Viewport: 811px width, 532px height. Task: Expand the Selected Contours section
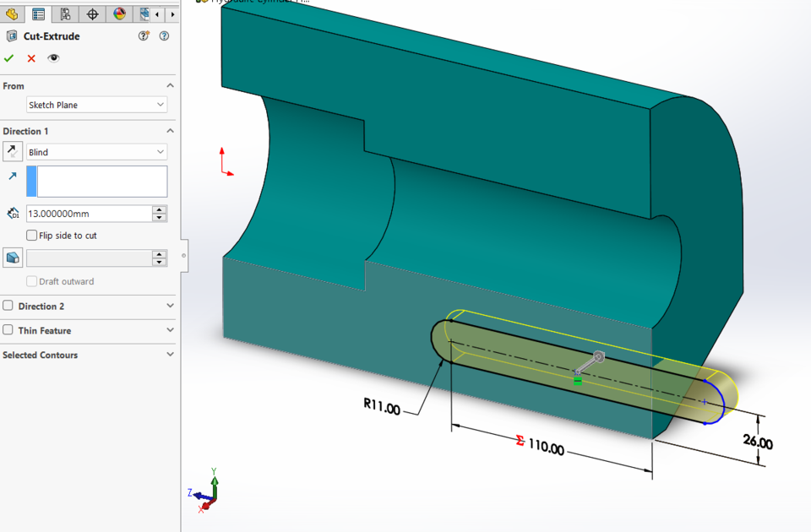(170, 355)
